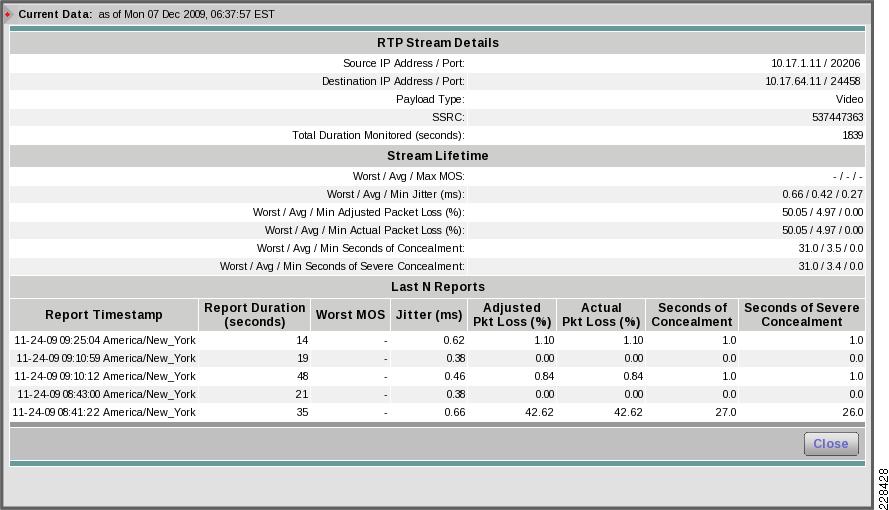Click the Payload Type value Video

coord(849,100)
